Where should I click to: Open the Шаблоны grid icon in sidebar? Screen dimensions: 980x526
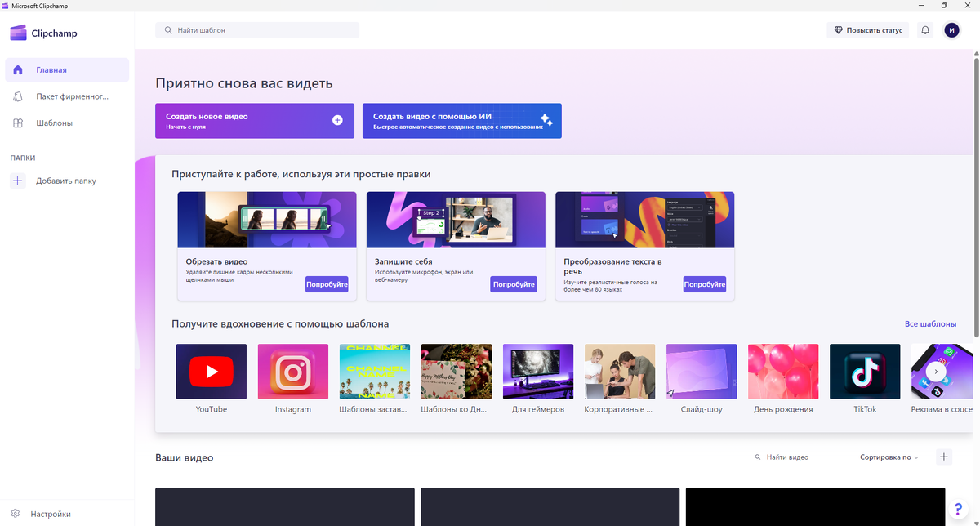(x=18, y=123)
